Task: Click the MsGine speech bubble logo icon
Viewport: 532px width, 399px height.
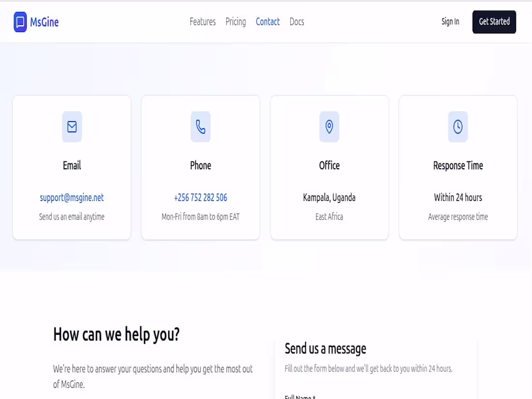Action: (x=19, y=22)
